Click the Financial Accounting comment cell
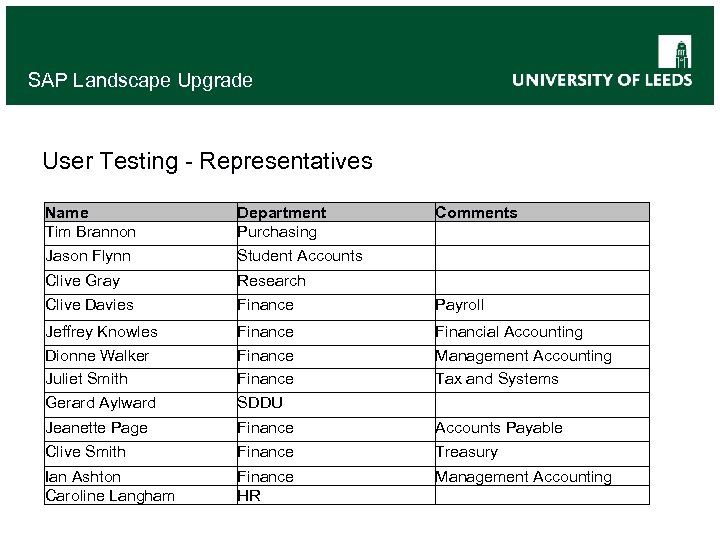The image size is (720, 540). [x=508, y=332]
